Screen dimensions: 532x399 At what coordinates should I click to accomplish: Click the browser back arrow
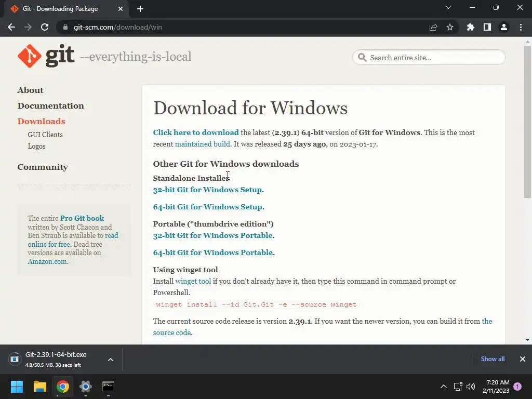[x=11, y=27]
